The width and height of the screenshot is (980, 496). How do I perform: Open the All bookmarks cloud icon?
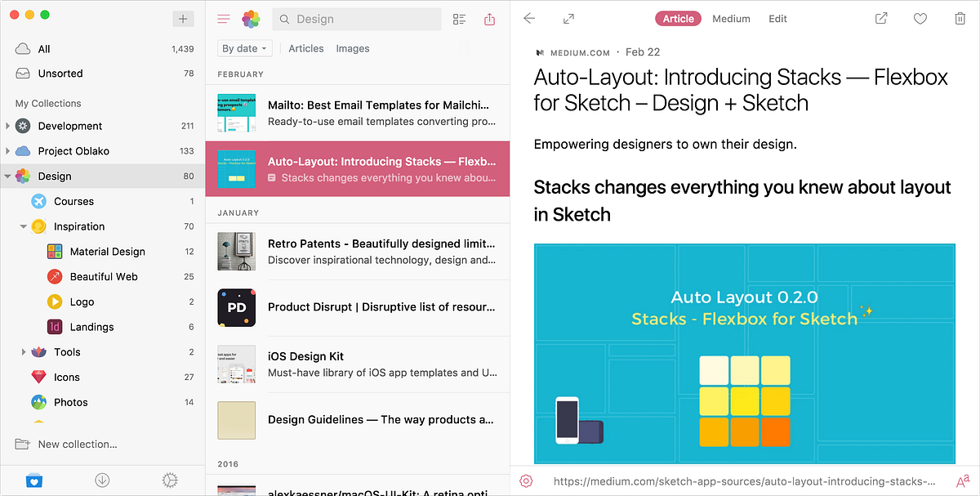pos(23,49)
